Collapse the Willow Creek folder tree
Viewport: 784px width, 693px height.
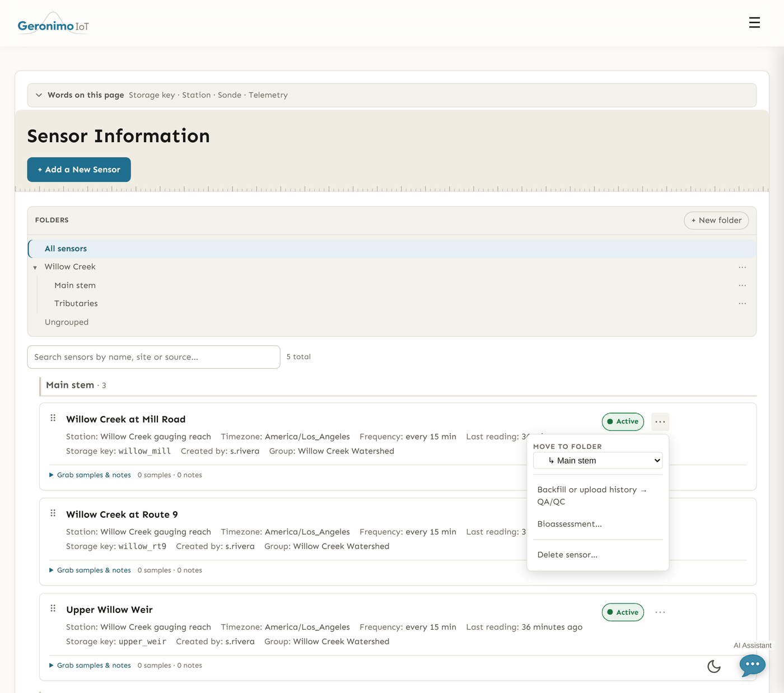35,268
